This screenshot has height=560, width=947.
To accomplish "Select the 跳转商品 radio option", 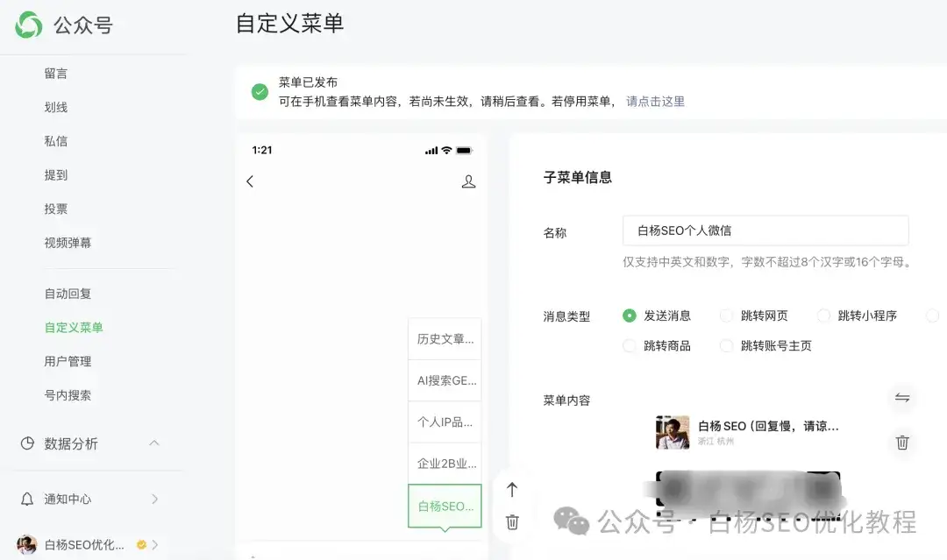I will (x=630, y=346).
